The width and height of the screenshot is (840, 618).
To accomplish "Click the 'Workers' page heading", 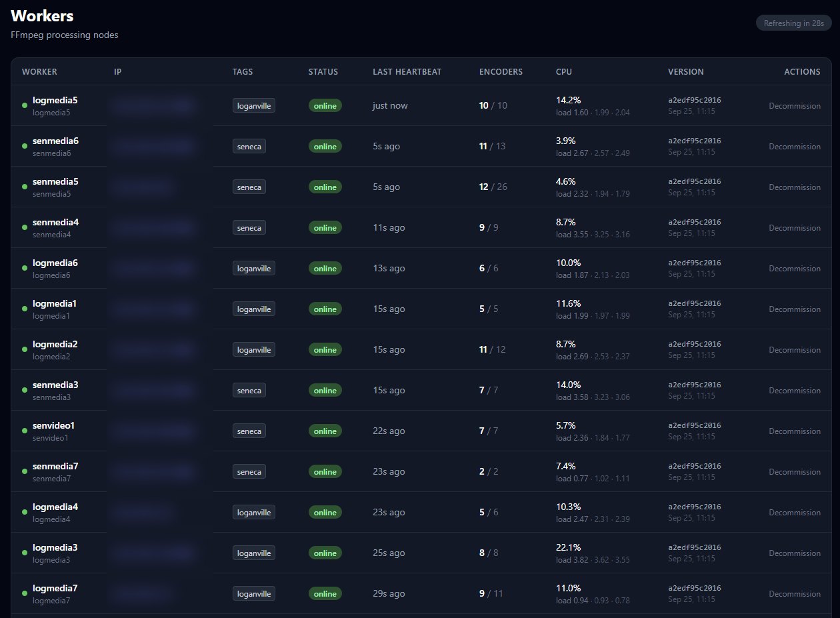I will pos(42,16).
